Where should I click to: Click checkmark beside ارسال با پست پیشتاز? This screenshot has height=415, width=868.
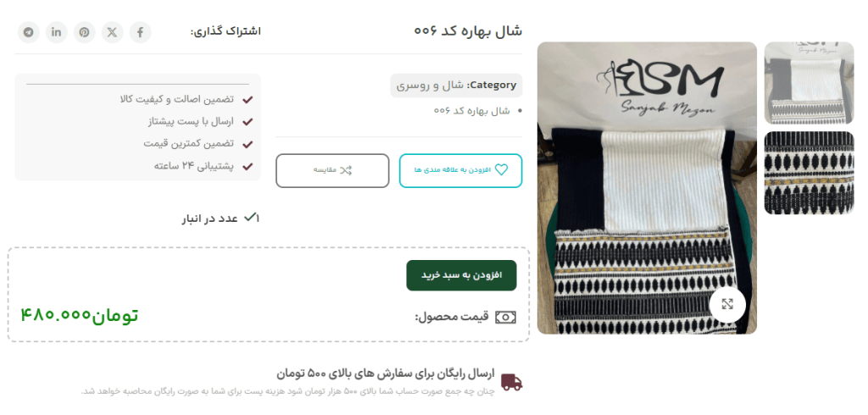[248, 122]
